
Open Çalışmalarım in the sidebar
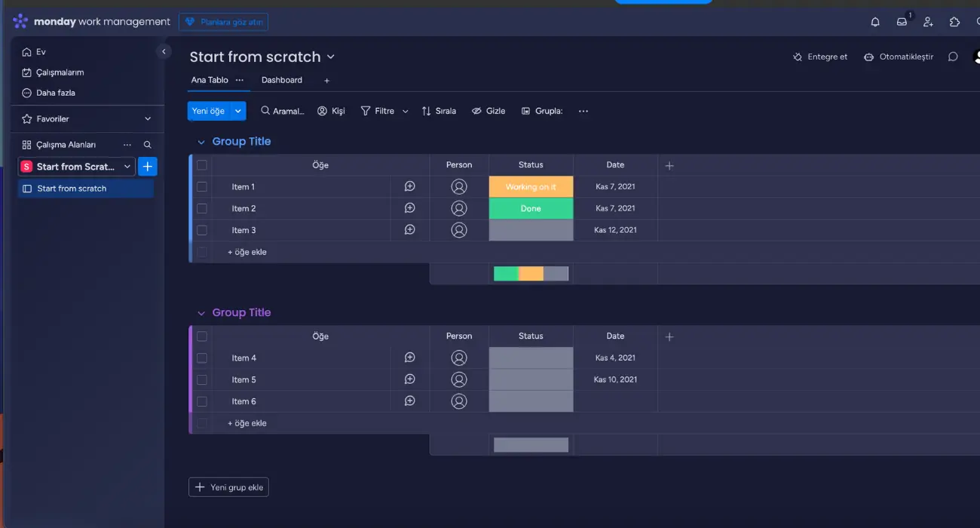tap(60, 72)
